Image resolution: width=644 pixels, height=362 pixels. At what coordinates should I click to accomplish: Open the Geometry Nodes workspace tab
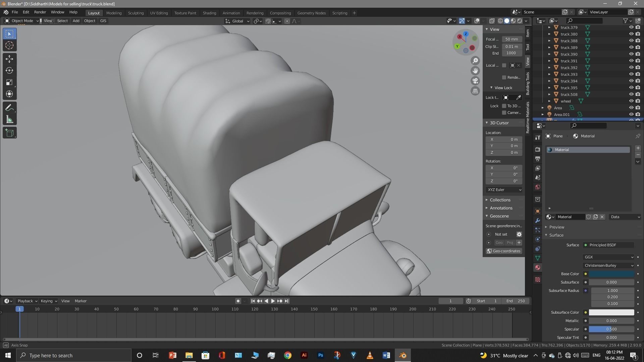click(311, 13)
